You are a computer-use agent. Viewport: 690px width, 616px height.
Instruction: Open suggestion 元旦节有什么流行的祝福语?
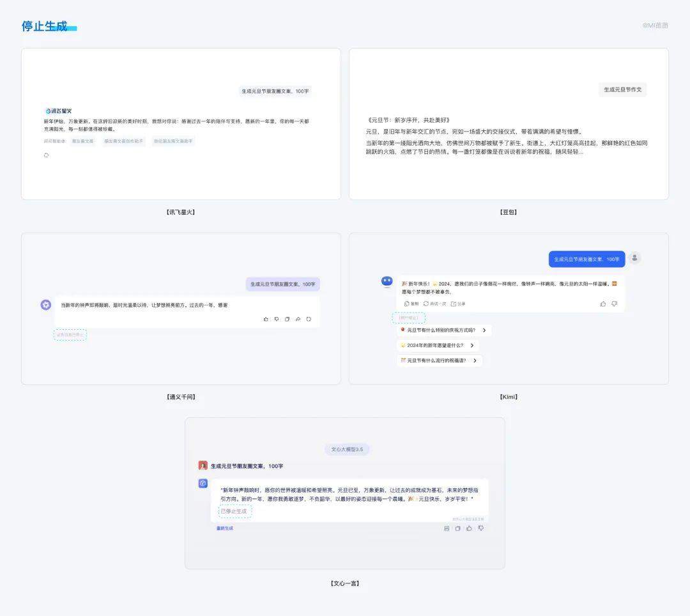439,360
